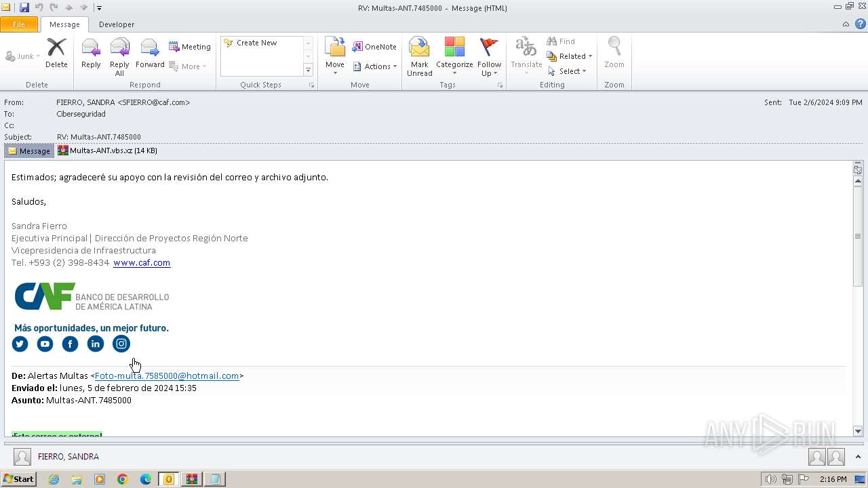
Task: Open Outlook Help question mark icon
Action: tap(860, 24)
